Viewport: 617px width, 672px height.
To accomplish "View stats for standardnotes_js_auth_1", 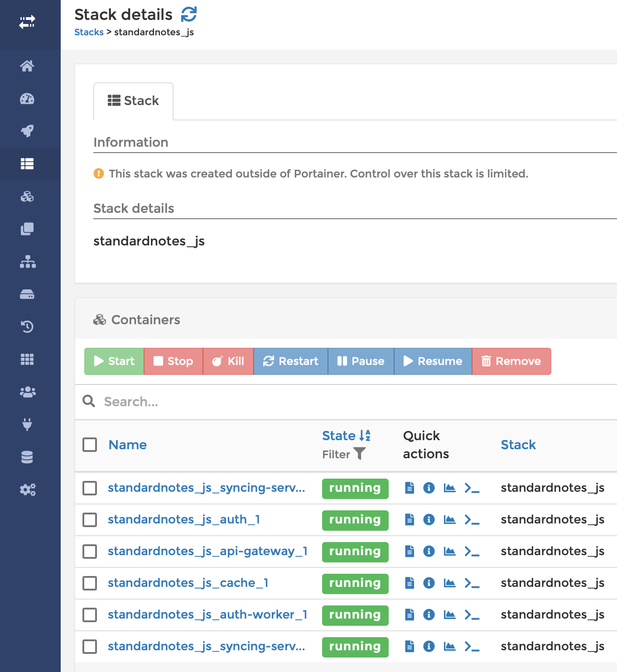I will 449,519.
